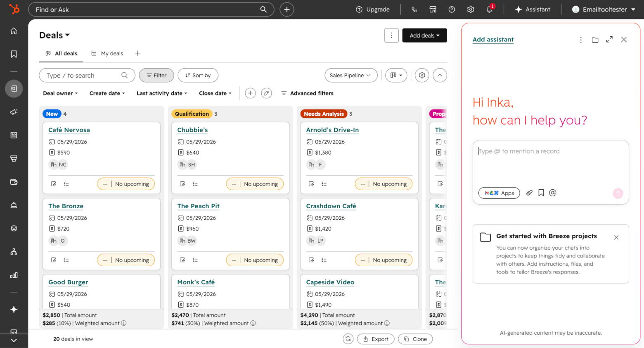Open the Deals title dropdown
This screenshot has width=644, height=348.
point(54,35)
